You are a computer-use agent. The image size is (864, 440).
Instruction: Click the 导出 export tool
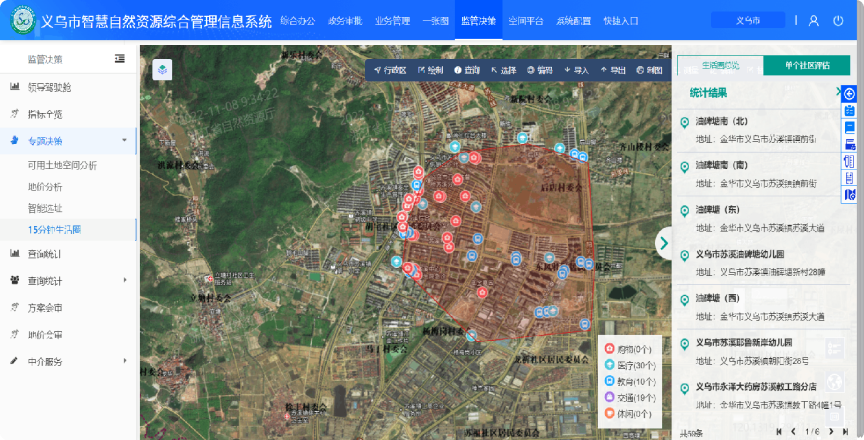pos(613,70)
